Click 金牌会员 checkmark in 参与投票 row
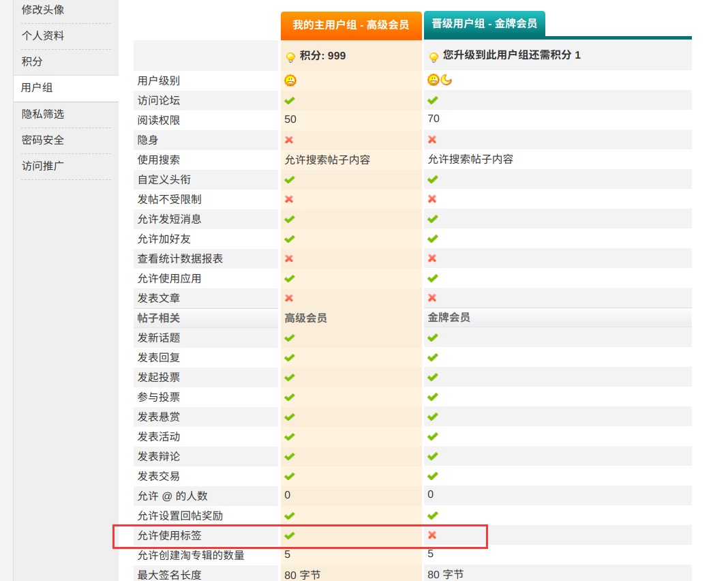728x581 pixels. click(433, 397)
